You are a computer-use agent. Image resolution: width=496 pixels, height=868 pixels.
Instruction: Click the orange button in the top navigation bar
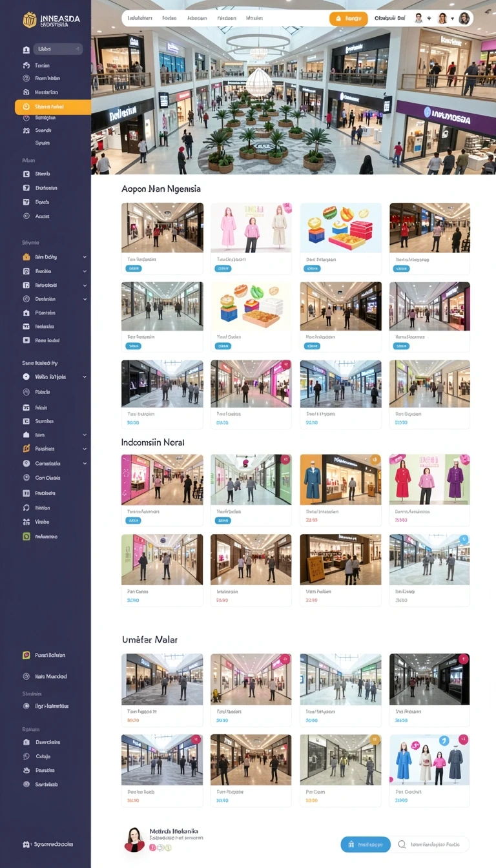[x=349, y=19]
